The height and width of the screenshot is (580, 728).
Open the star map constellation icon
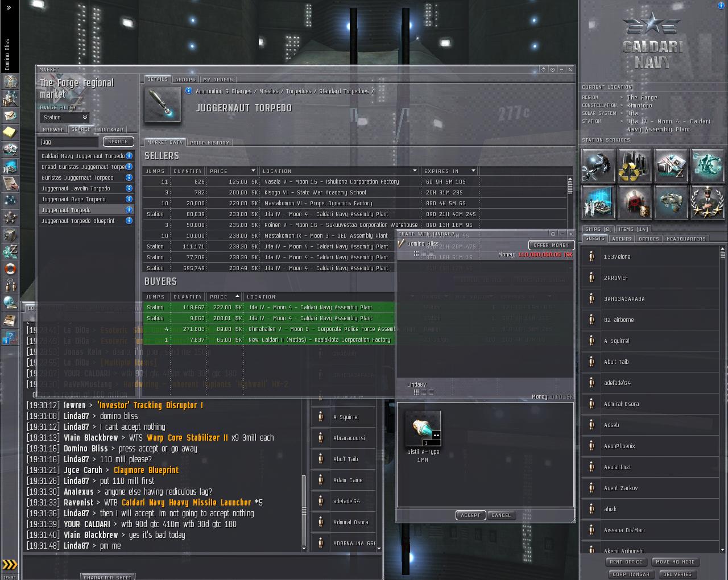click(10, 201)
